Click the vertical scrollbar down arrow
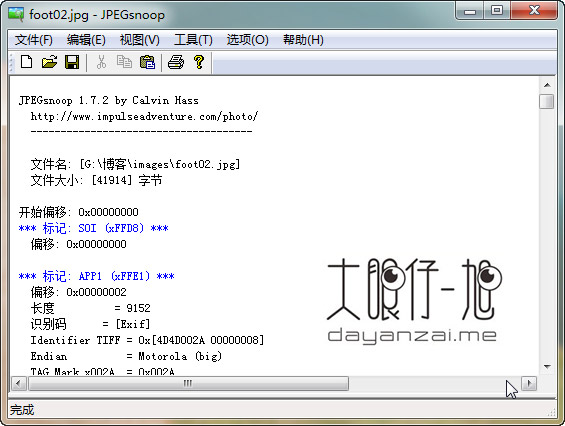565x426 pixels. coord(547,367)
